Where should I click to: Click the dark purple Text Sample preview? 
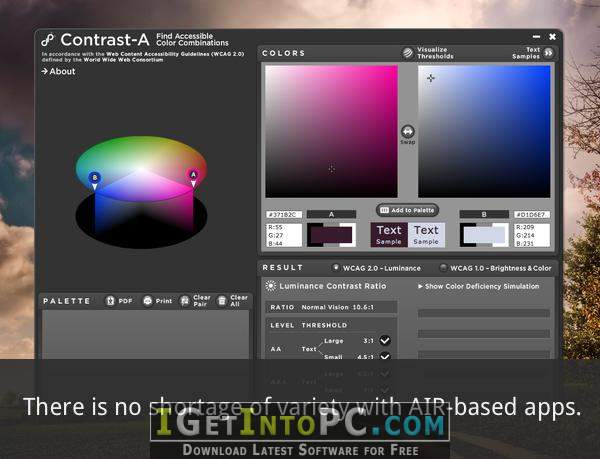389,235
